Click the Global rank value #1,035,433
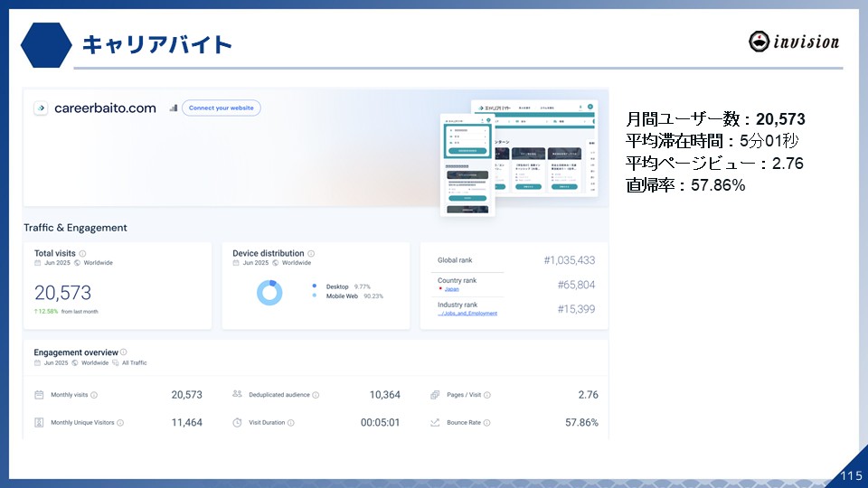Image resolution: width=868 pixels, height=488 pixels. [x=569, y=260]
